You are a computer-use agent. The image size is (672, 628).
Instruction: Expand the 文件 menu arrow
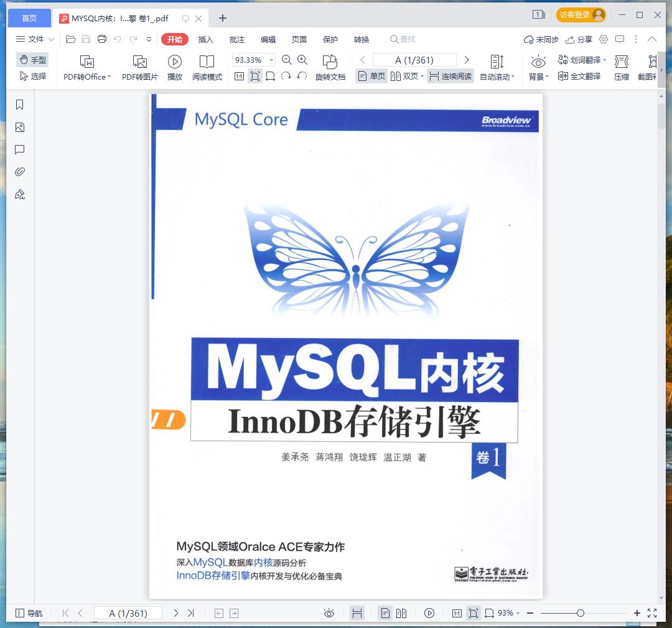52,39
